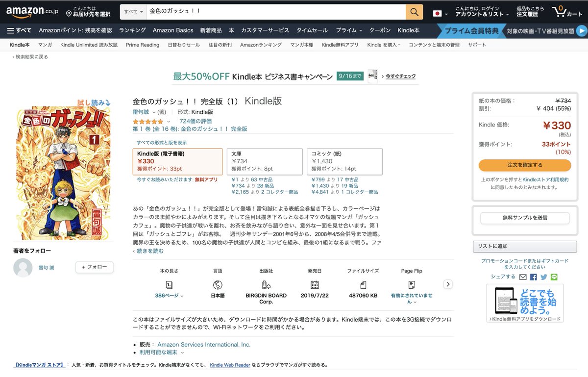The image size is (588, 377).
Task: Open the Kindle を購入 dropdown
Action: pos(384,45)
